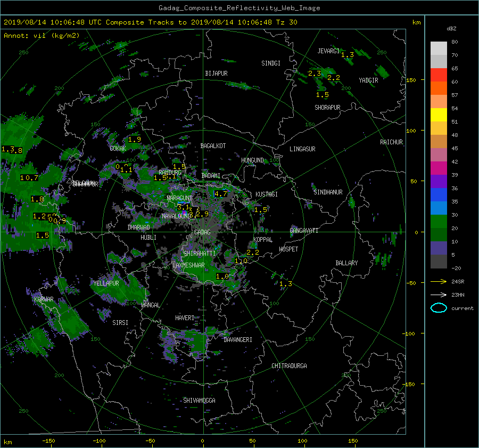Click the SHORAPUR town label

327,107
